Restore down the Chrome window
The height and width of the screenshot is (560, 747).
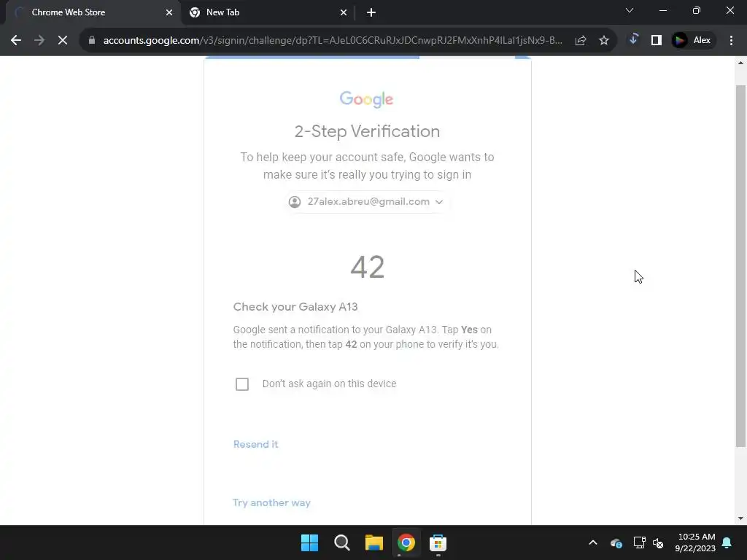[x=697, y=10]
